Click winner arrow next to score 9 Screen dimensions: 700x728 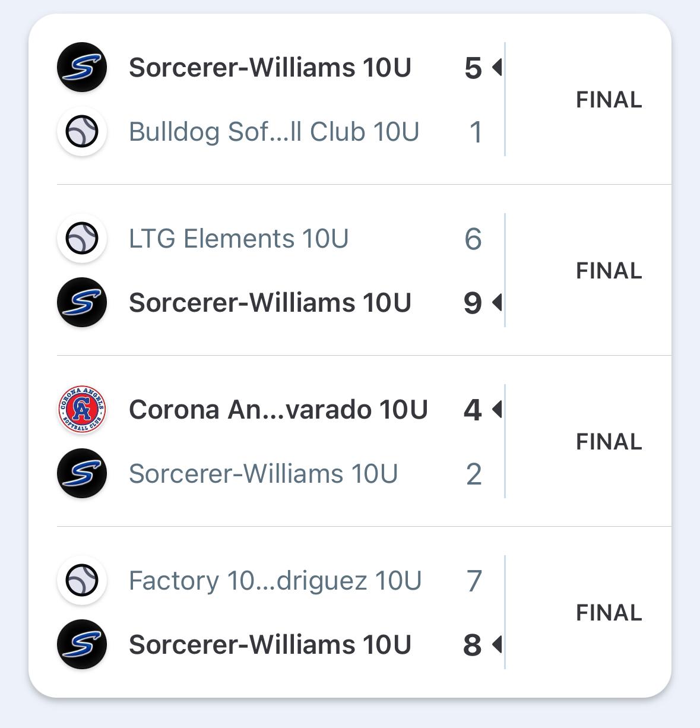click(x=497, y=303)
